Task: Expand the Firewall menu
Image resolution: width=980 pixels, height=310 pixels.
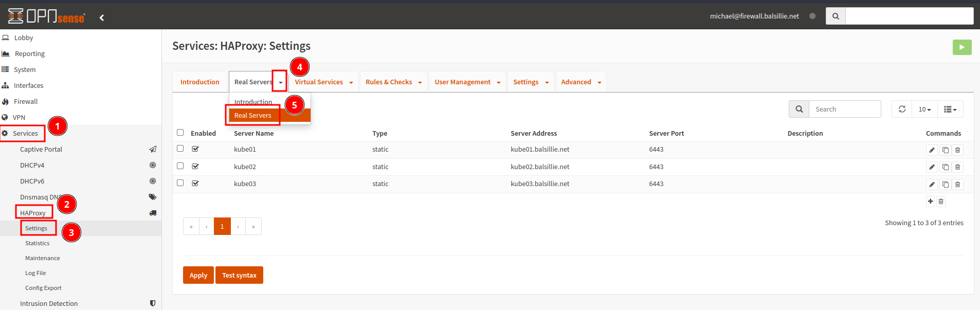Action: click(x=26, y=101)
